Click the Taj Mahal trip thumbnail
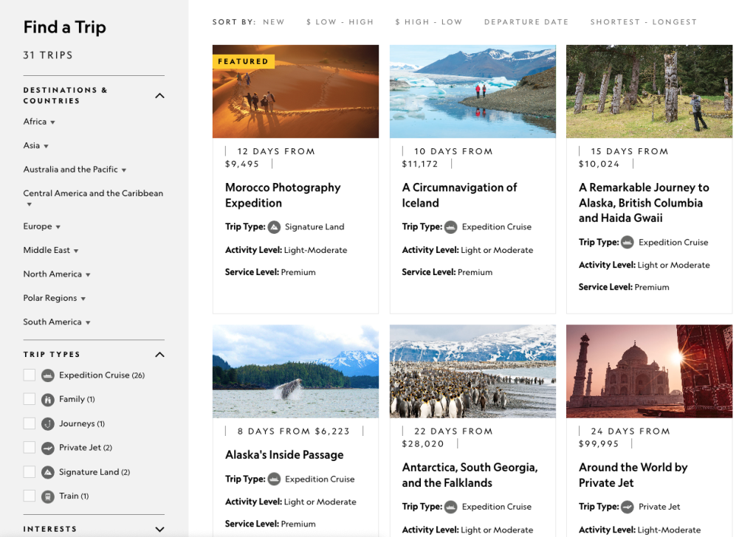756x537 pixels. point(649,372)
